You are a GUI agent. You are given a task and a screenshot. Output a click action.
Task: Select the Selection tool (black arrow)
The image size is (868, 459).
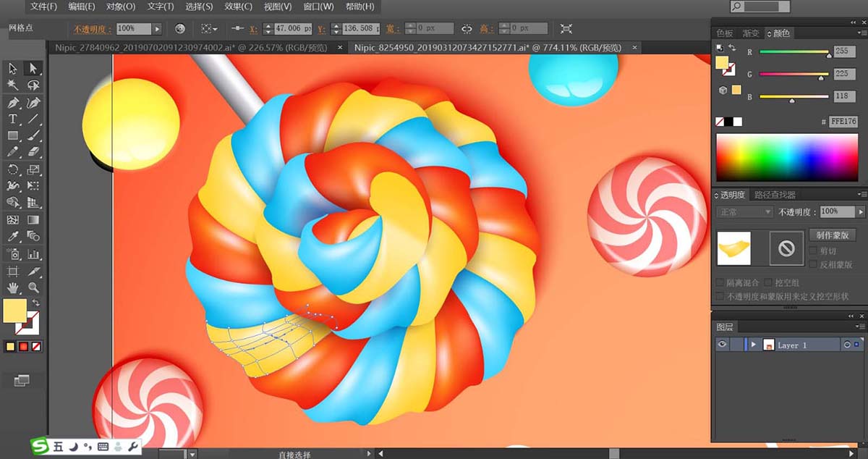pyautogui.click(x=13, y=68)
